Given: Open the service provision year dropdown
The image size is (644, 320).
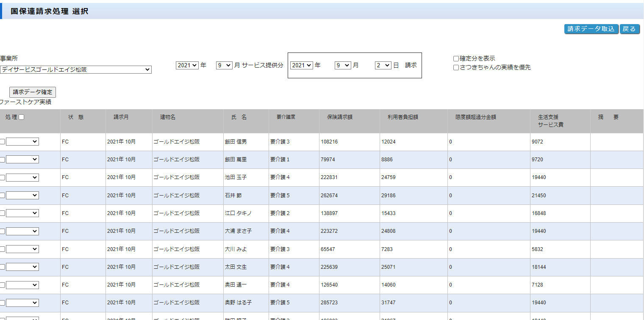Looking at the screenshot, I should pos(187,66).
